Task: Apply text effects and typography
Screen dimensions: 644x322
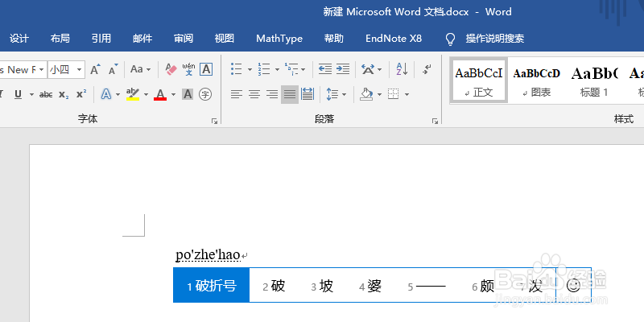Action: coord(106,94)
